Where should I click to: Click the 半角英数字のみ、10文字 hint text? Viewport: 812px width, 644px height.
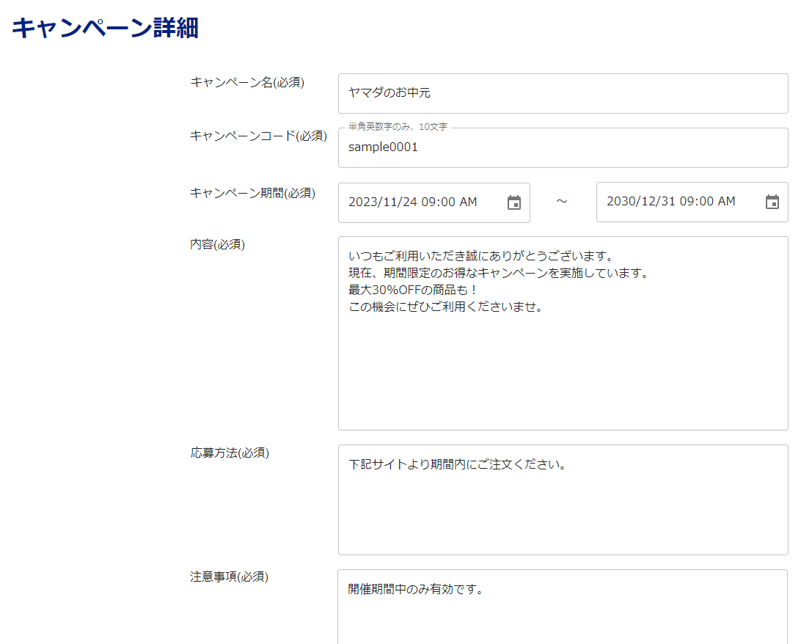[x=398, y=127]
